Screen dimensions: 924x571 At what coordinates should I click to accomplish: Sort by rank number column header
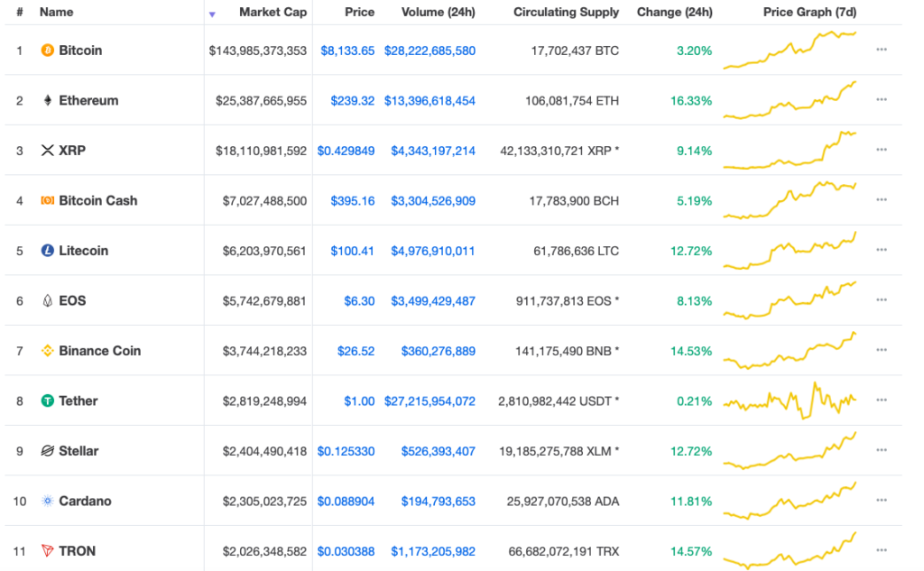pyautogui.click(x=20, y=12)
